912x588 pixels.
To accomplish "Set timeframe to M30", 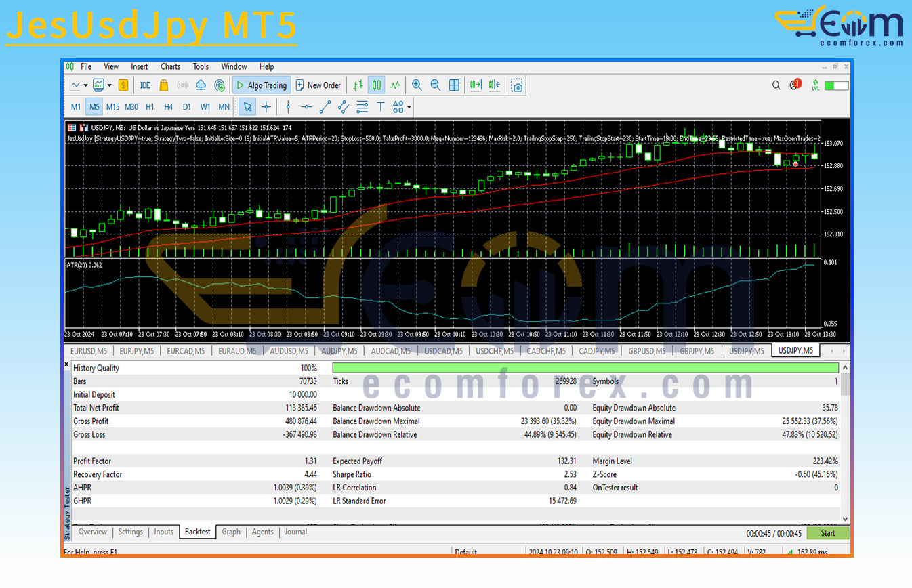I will click(x=131, y=107).
